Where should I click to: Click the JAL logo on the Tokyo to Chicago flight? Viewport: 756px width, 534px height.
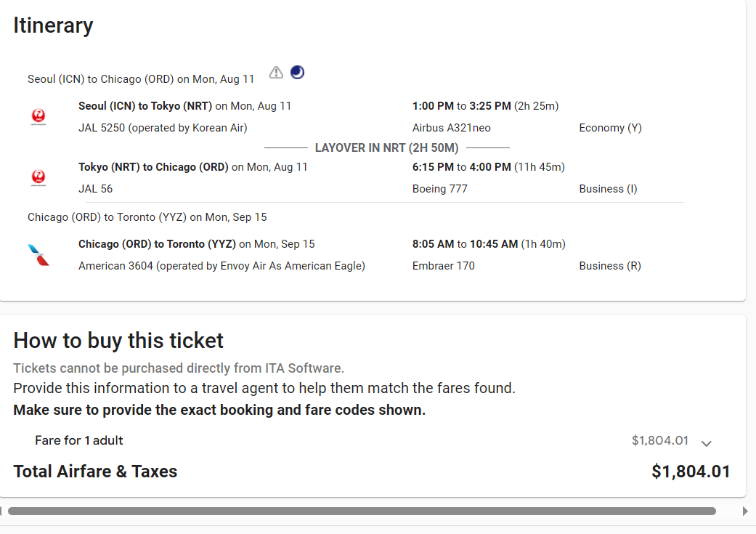pos(38,177)
